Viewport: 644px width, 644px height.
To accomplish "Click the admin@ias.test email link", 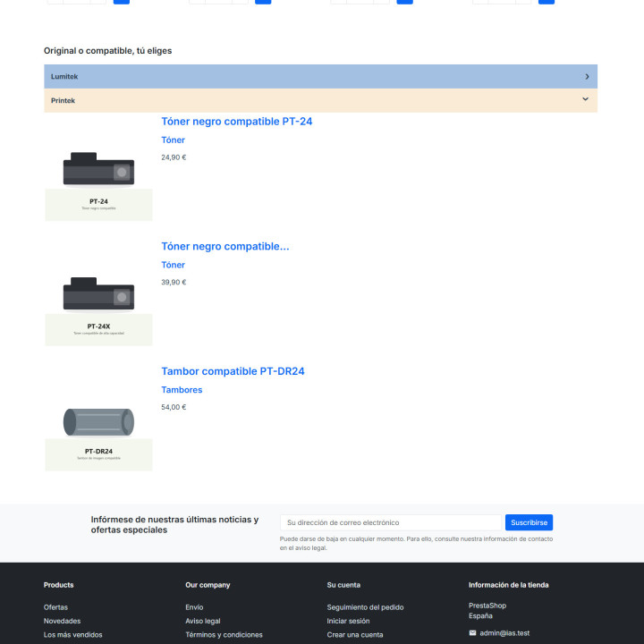I will (x=504, y=633).
